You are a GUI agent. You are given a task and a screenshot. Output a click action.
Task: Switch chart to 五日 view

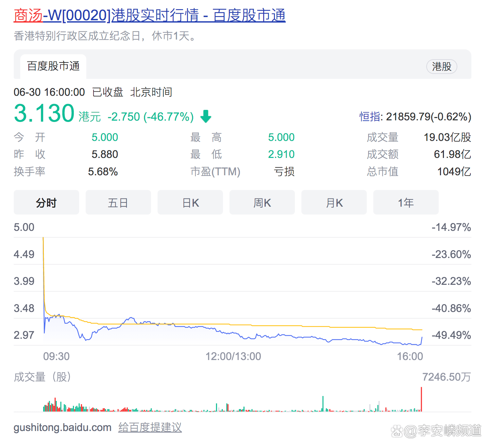coord(118,202)
